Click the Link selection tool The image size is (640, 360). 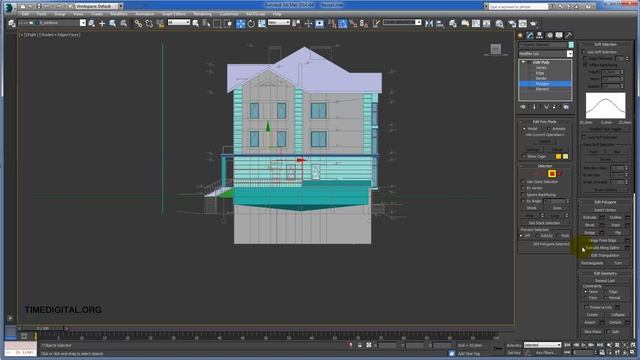coord(138,24)
